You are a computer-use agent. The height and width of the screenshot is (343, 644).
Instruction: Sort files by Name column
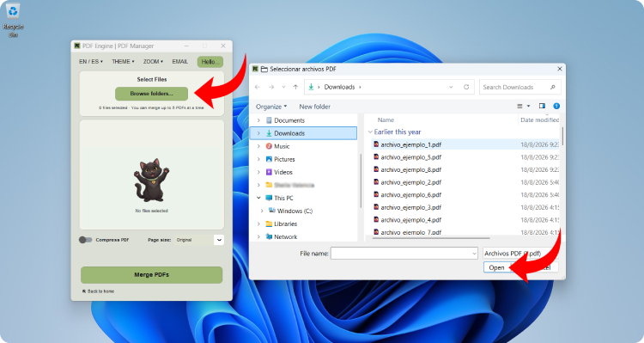pyautogui.click(x=386, y=120)
